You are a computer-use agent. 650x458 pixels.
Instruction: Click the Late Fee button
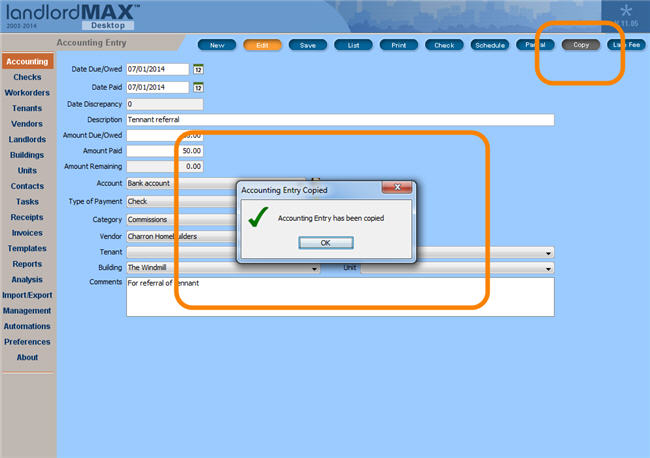coord(626,45)
